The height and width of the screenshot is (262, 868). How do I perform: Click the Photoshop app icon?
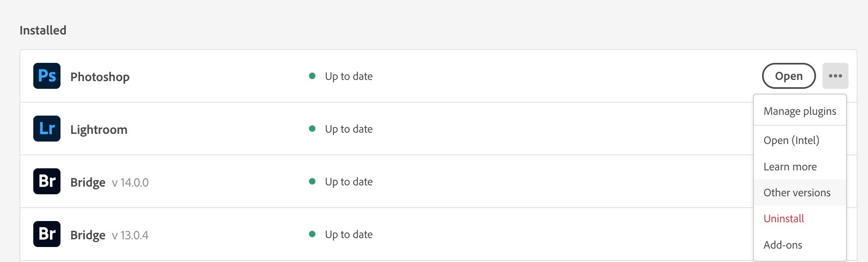[x=47, y=76]
